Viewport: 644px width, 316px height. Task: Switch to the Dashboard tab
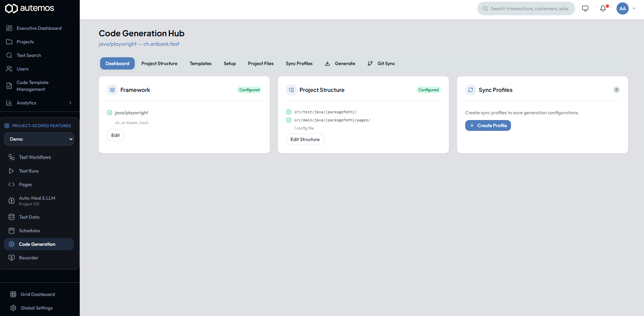click(117, 63)
